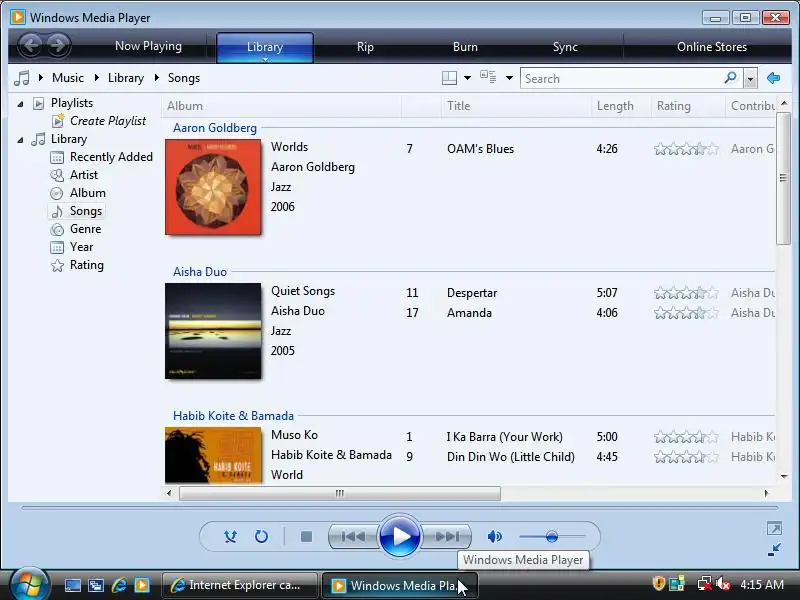Select Genre in the library tree

(x=85, y=229)
